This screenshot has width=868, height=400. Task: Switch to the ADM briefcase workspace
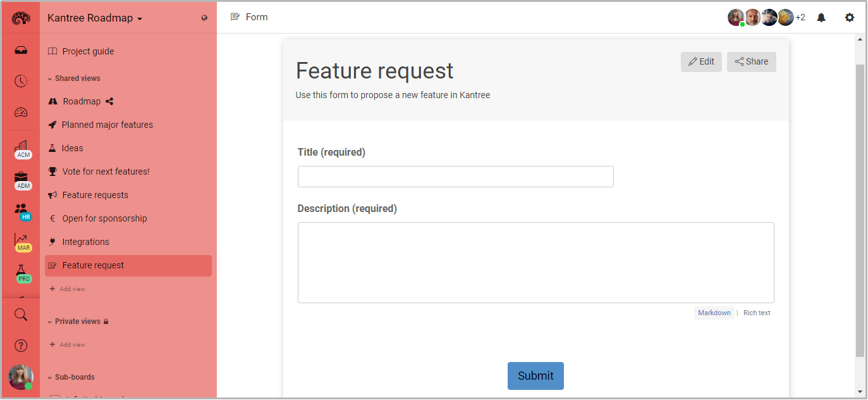tap(22, 180)
